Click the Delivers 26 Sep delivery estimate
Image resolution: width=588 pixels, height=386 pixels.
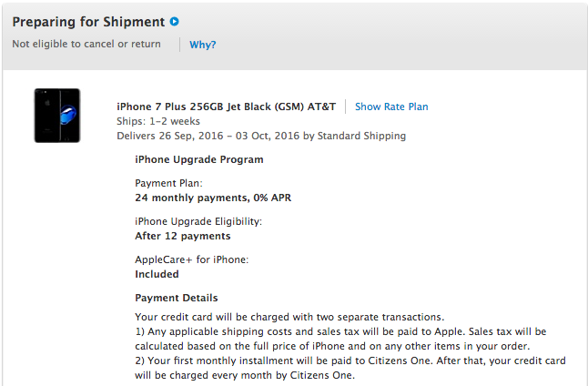261,136
